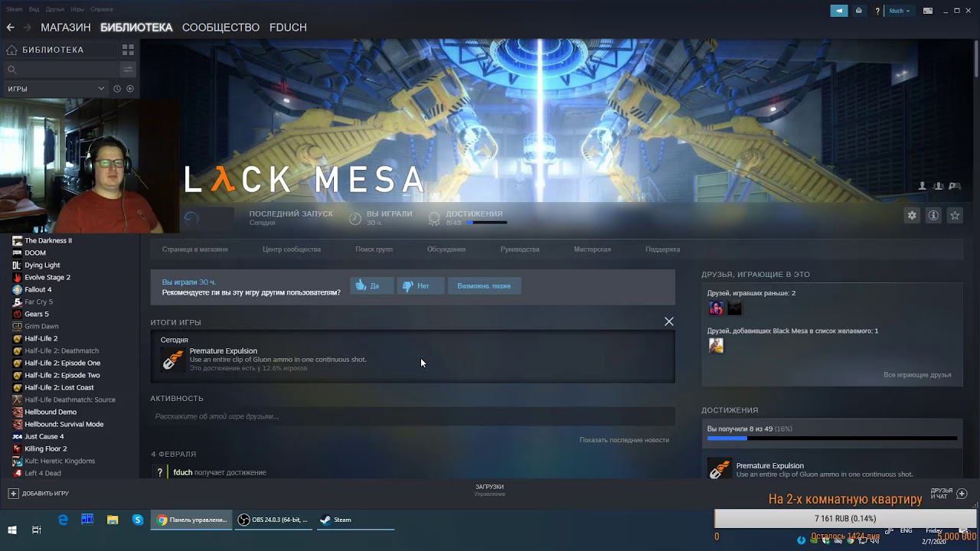Screen dimensions: 980x551
Task: Switch to Big Picture mode icon
Action: tap(928, 11)
